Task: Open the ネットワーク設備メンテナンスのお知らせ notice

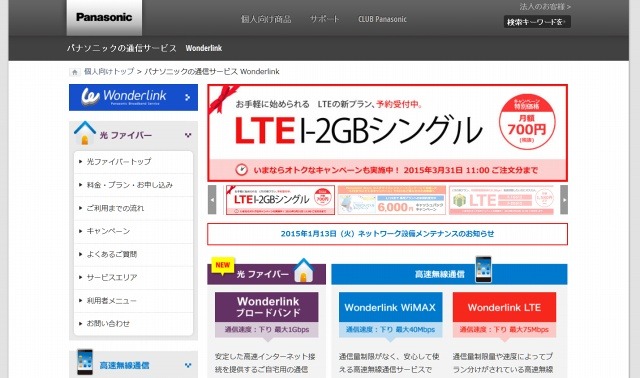Action: (x=387, y=234)
